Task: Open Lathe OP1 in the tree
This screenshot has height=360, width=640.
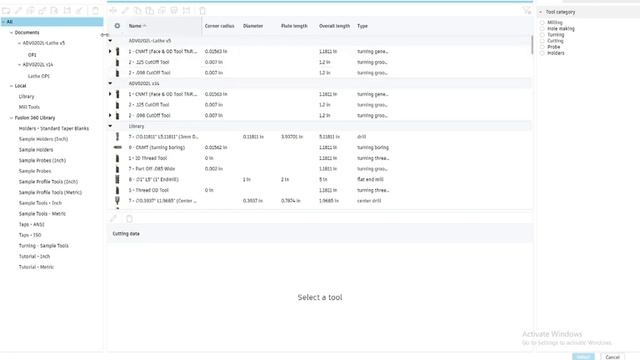Action: point(39,76)
